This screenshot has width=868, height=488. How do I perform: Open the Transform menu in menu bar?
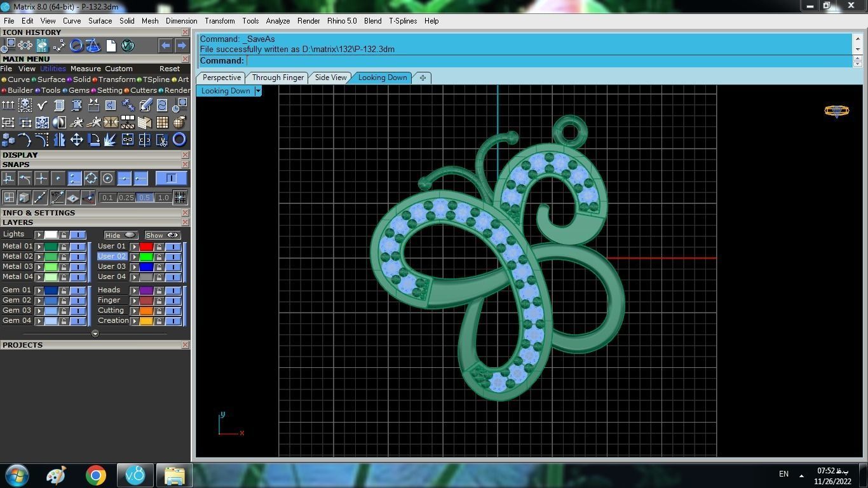[220, 21]
